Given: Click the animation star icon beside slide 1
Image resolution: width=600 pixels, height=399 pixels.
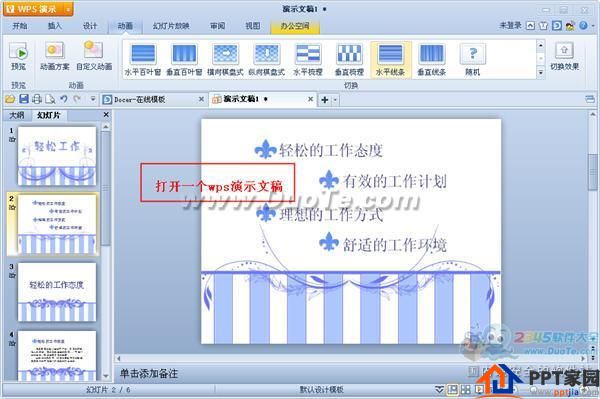Looking at the screenshot, I should (12, 140).
